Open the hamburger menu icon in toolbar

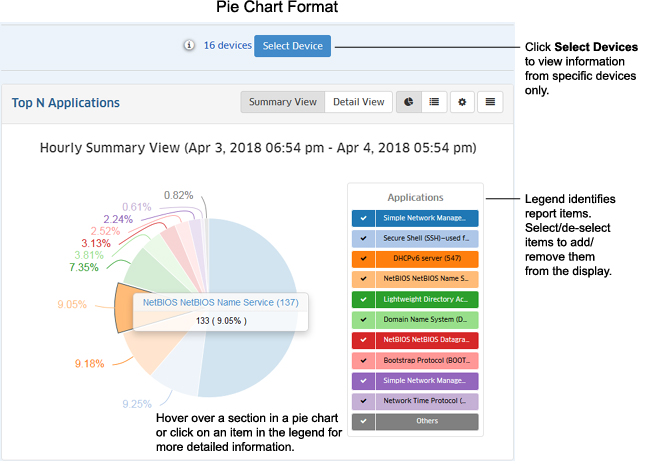coord(489,102)
